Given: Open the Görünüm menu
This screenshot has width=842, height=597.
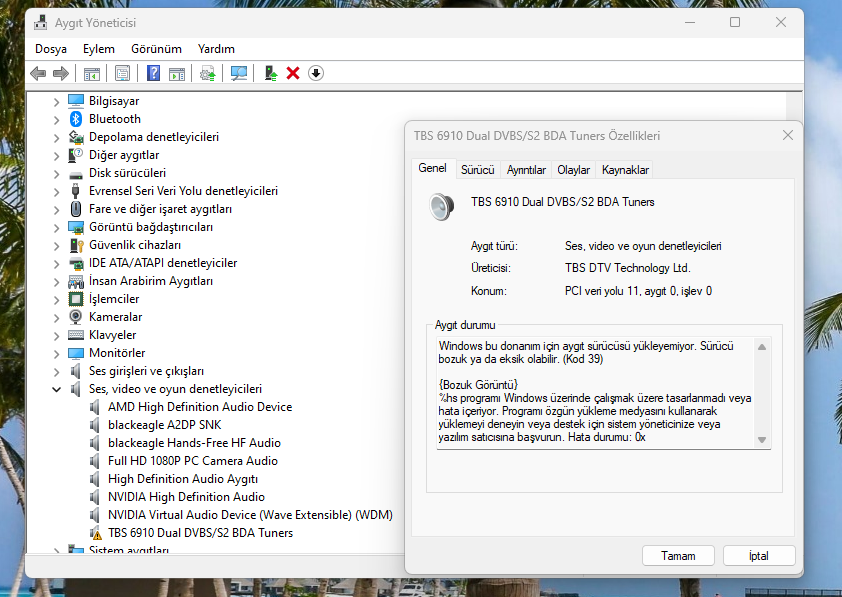Looking at the screenshot, I should [x=156, y=48].
